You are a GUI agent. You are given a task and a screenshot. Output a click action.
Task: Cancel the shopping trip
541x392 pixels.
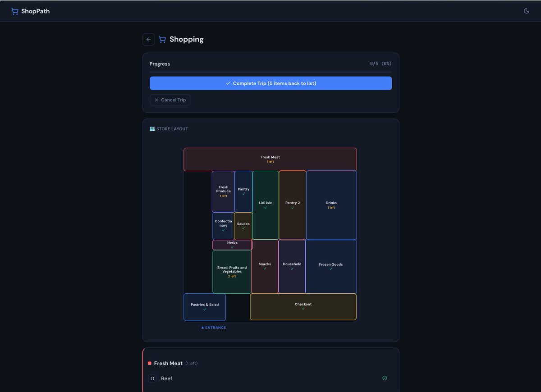[x=170, y=100]
